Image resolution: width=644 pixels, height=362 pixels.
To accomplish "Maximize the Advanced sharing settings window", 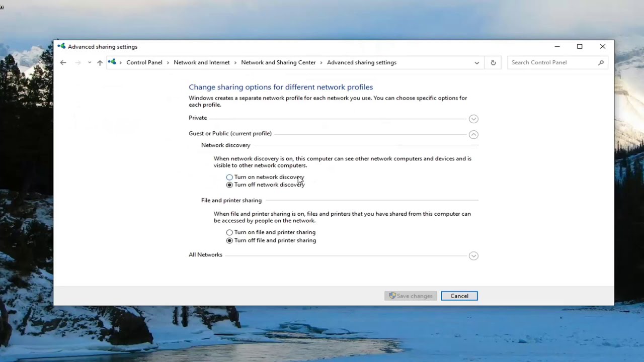I will [580, 46].
